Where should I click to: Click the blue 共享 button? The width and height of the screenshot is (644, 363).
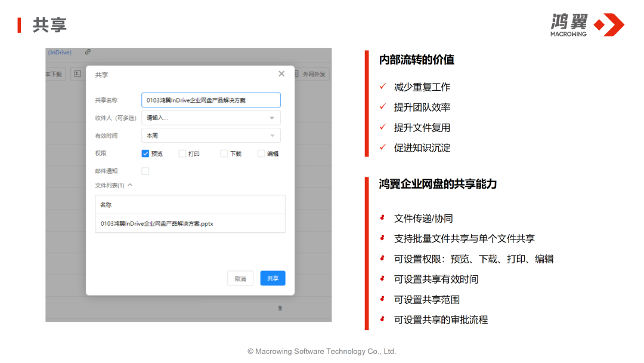coord(273,278)
